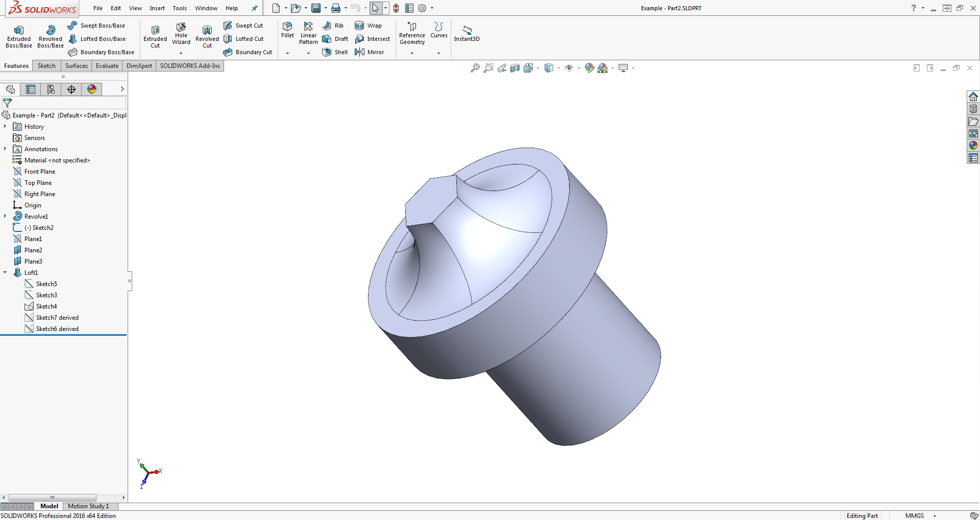
Task: Select the Origin in the feature tree
Action: tap(33, 205)
